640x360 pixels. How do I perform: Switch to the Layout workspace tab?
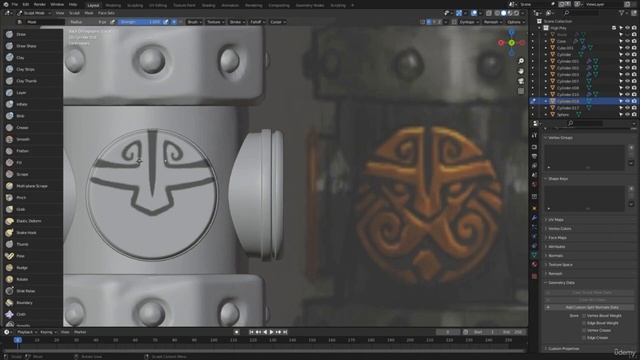93,5
